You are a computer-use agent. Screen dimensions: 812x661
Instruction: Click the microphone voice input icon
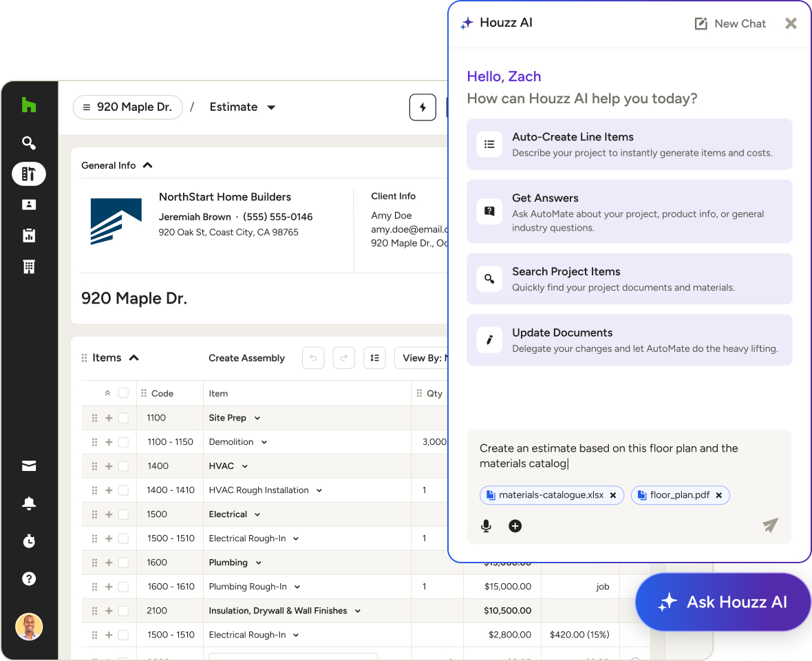486,526
